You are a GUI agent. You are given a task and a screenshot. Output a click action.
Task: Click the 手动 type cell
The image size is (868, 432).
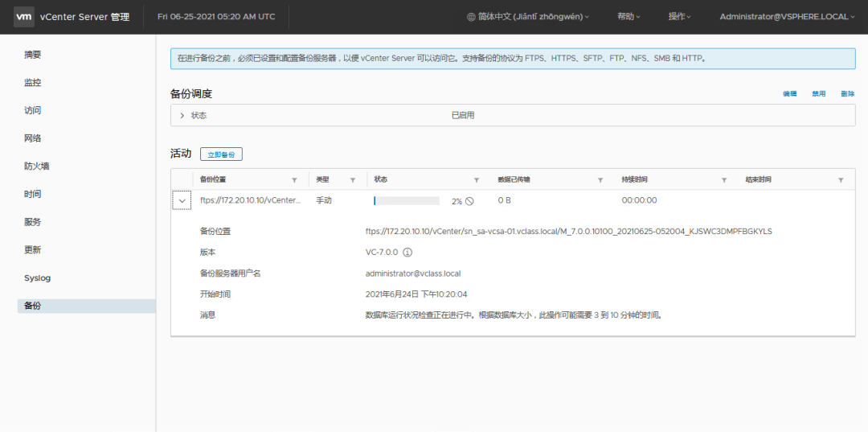[323, 200]
